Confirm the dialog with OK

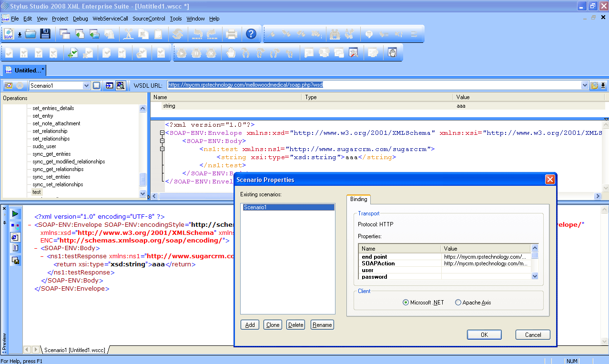point(485,335)
